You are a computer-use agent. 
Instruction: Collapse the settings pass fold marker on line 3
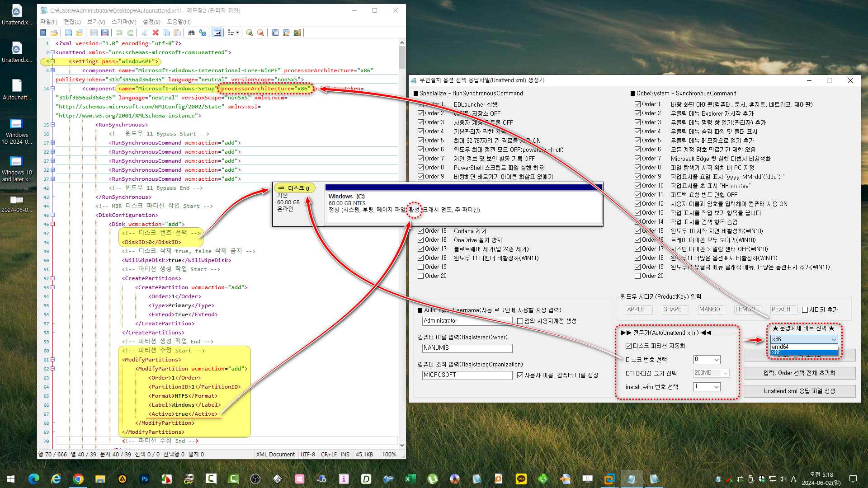pyautogui.click(x=52, y=61)
